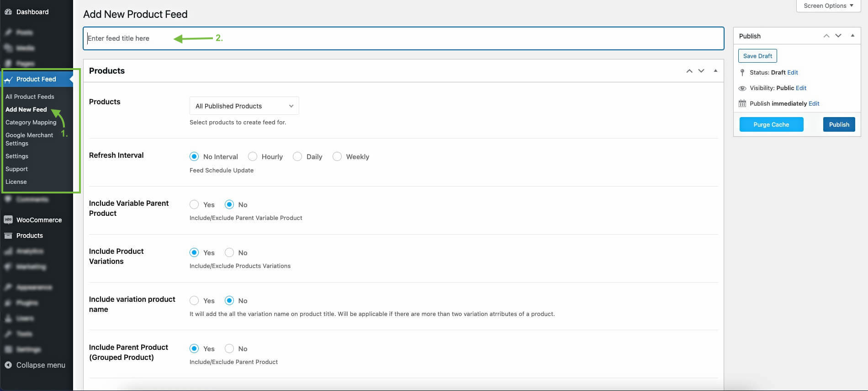This screenshot has width=868, height=391.
Task: Focus the feed title input field
Action: pyautogui.click(x=403, y=38)
